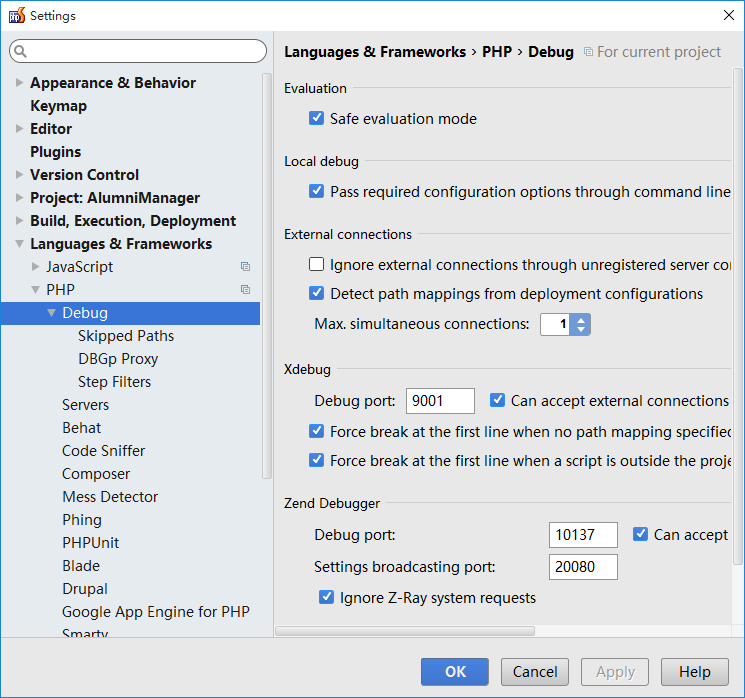Click the horizontal scrollbar of the Debug panel
Image resolution: width=745 pixels, height=698 pixels.
[x=405, y=631]
